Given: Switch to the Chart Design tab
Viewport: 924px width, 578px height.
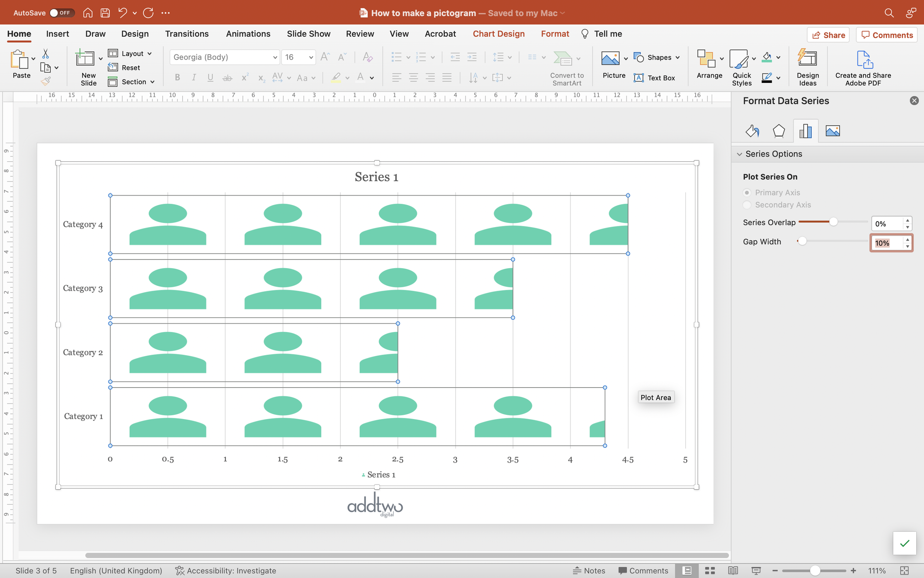Looking at the screenshot, I should 499,34.
